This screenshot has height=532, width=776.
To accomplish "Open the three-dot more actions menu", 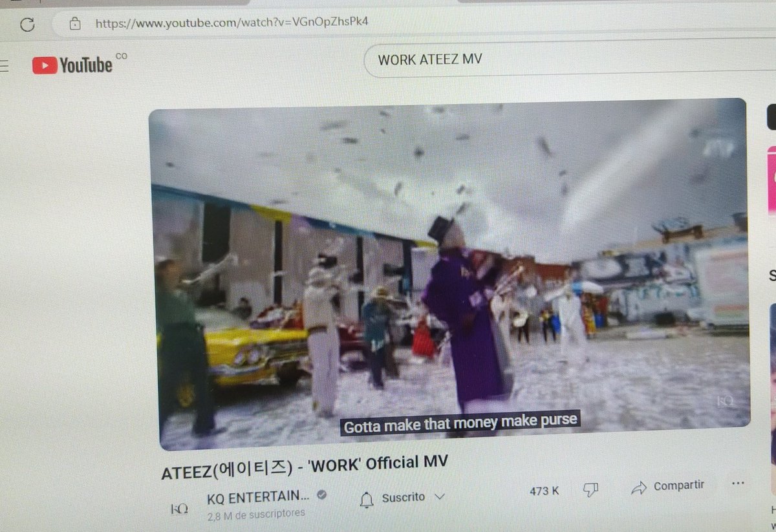I will click(737, 483).
